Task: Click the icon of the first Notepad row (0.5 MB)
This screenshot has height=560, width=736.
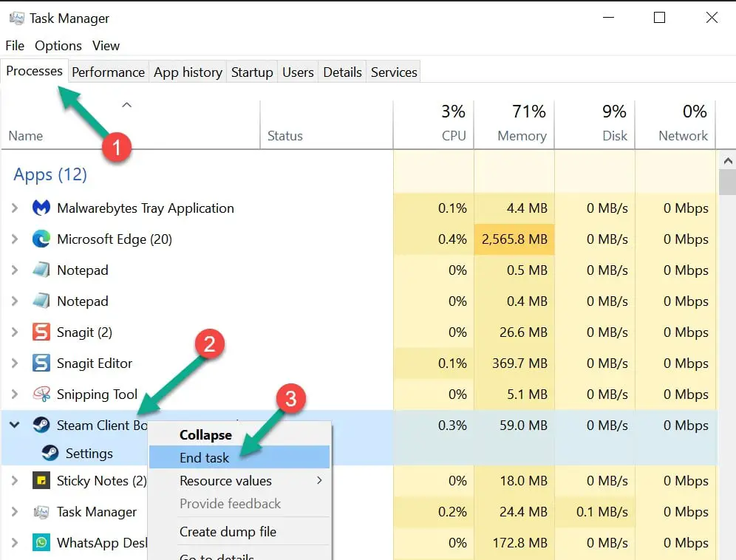Action: click(41, 270)
